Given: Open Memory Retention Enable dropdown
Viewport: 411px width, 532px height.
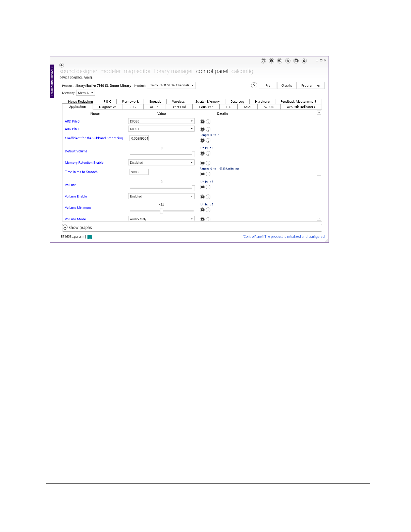Looking at the screenshot, I should (161, 162).
